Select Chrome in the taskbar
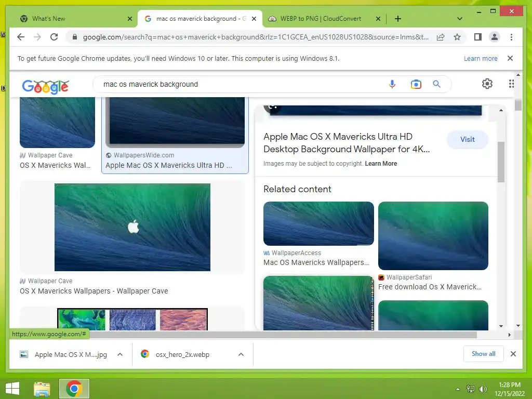532x399 pixels. coord(74,389)
